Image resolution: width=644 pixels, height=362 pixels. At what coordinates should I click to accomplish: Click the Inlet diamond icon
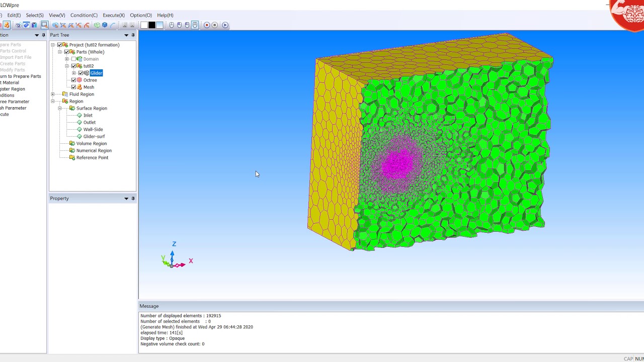(x=79, y=115)
